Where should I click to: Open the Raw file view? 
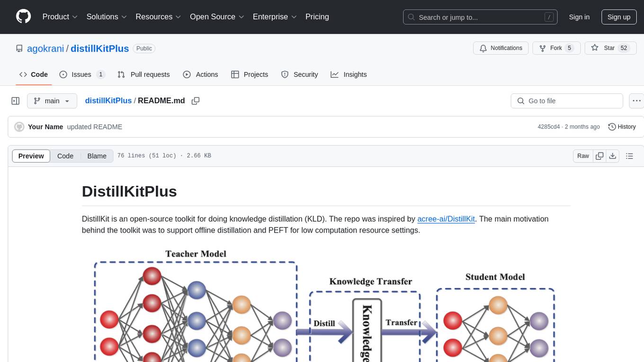[583, 156]
